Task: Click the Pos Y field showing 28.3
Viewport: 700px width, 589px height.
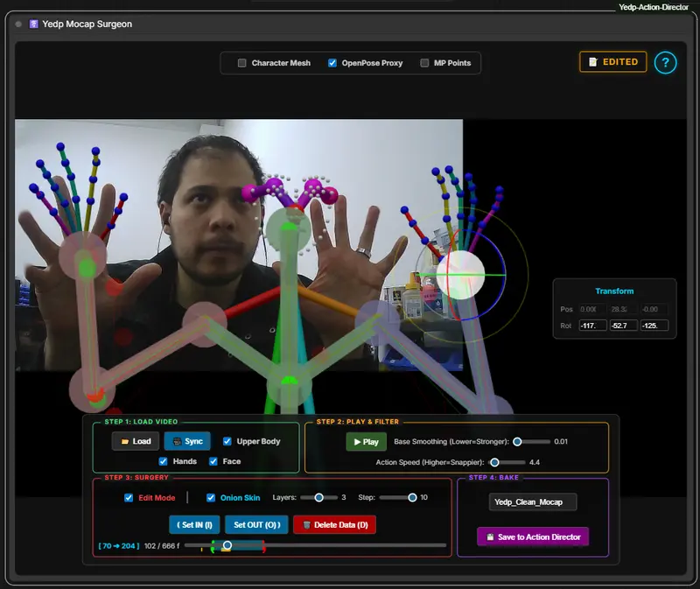Action: tap(624, 309)
